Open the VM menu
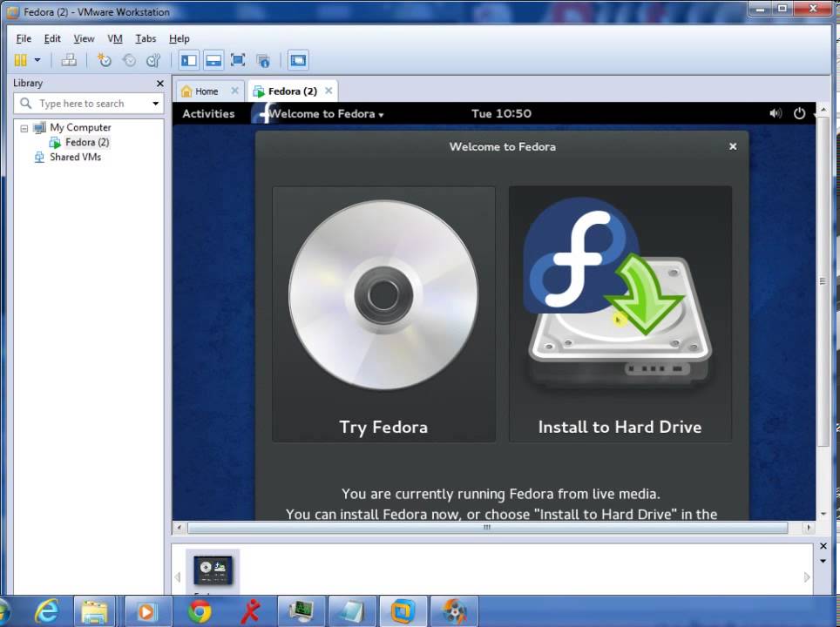 click(x=115, y=38)
